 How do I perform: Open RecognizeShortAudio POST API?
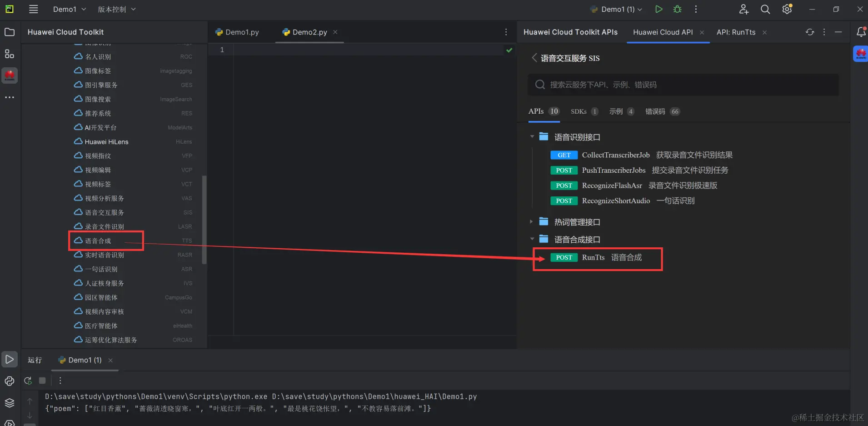point(623,200)
